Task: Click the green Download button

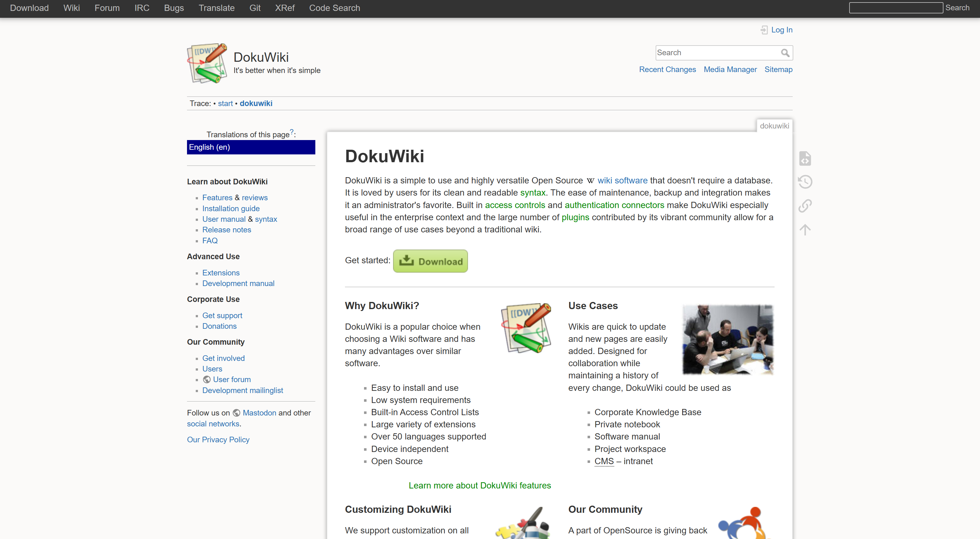Action: pos(430,261)
